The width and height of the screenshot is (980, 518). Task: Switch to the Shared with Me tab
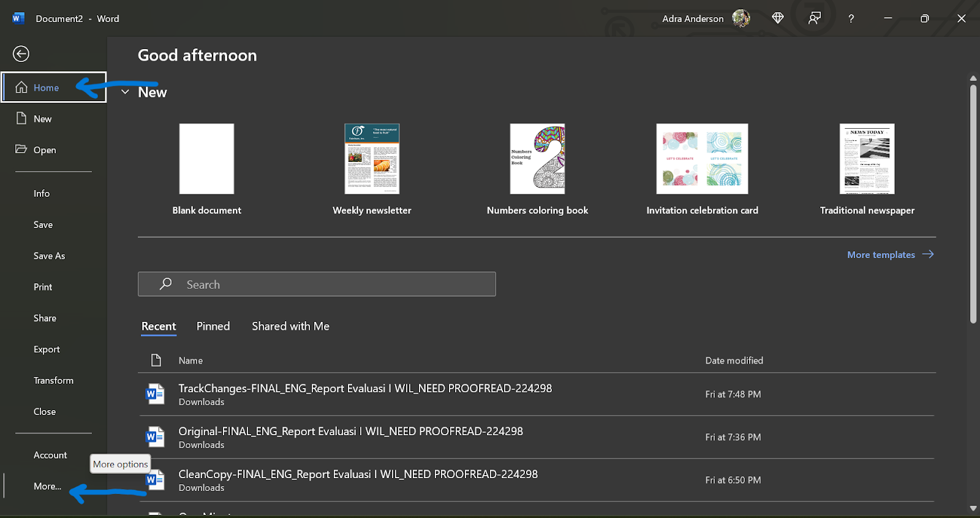pyautogui.click(x=290, y=326)
